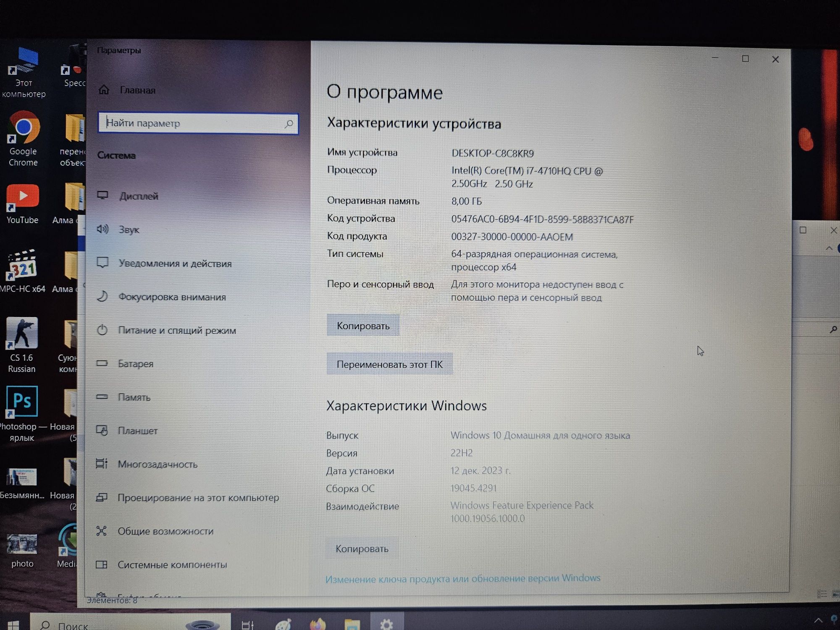This screenshot has height=630, width=840.
Task: Select Найти параметр search field
Action: point(196,123)
